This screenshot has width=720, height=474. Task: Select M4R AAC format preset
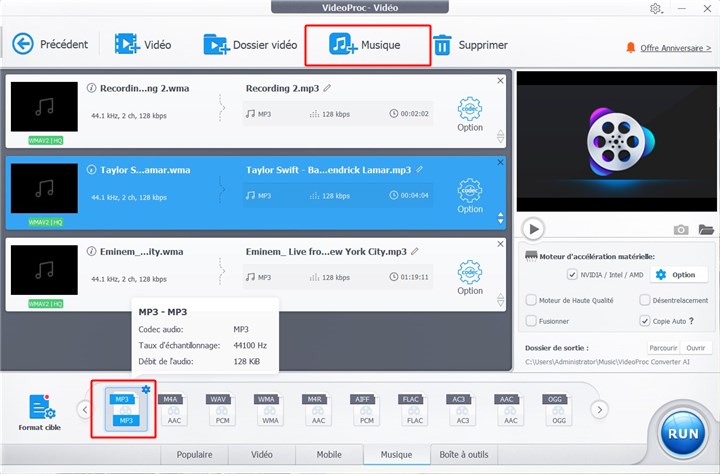[317, 409]
